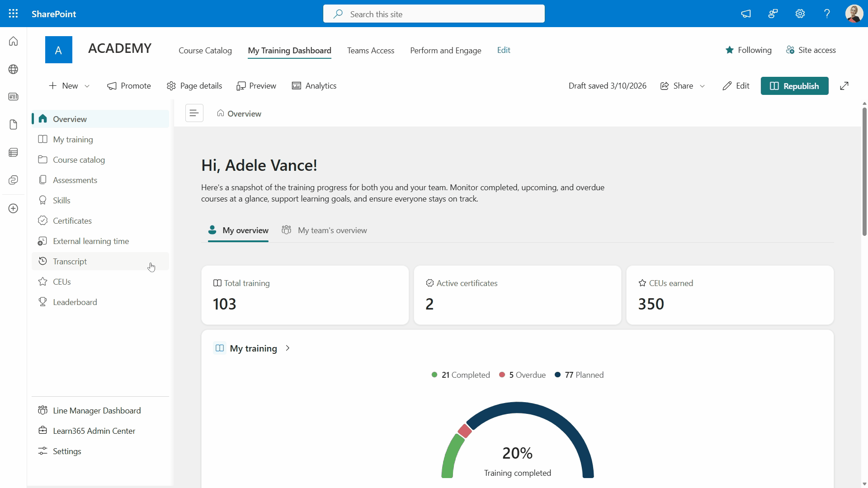Switch to My team's overview tab

point(324,230)
